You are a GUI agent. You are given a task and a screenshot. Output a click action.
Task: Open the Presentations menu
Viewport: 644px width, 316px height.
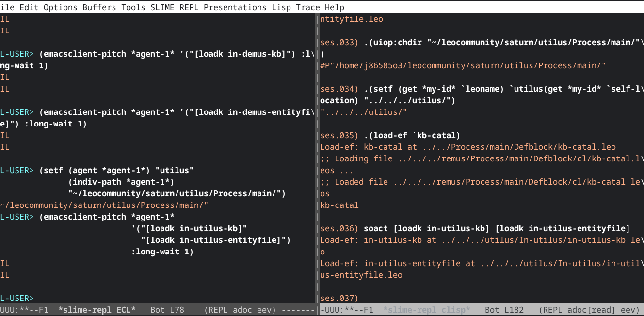click(235, 7)
